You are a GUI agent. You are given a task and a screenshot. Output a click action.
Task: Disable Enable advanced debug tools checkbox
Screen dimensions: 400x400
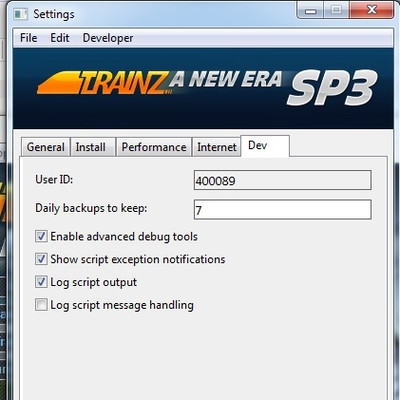[41, 236]
